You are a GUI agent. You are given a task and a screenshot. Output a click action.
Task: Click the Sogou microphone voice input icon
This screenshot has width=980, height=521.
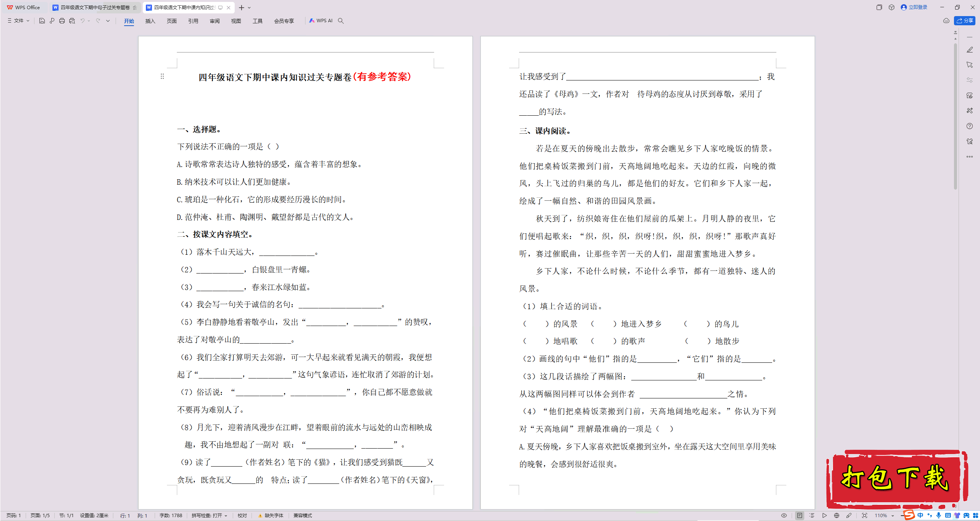(x=939, y=516)
